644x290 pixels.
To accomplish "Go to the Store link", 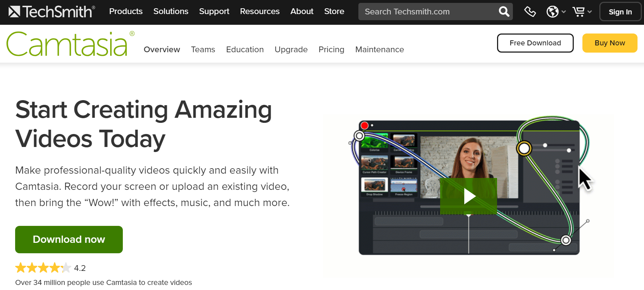I will point(334,12).
